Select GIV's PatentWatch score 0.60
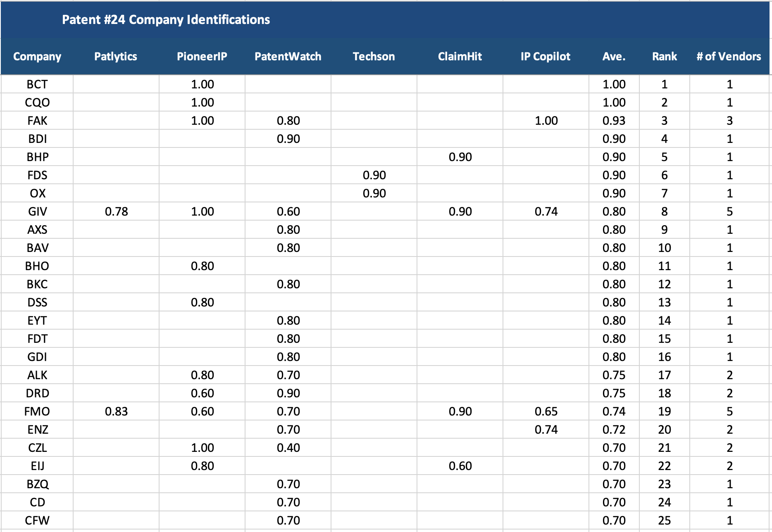This screenshot has height=532, width=772. pos(288,211)
